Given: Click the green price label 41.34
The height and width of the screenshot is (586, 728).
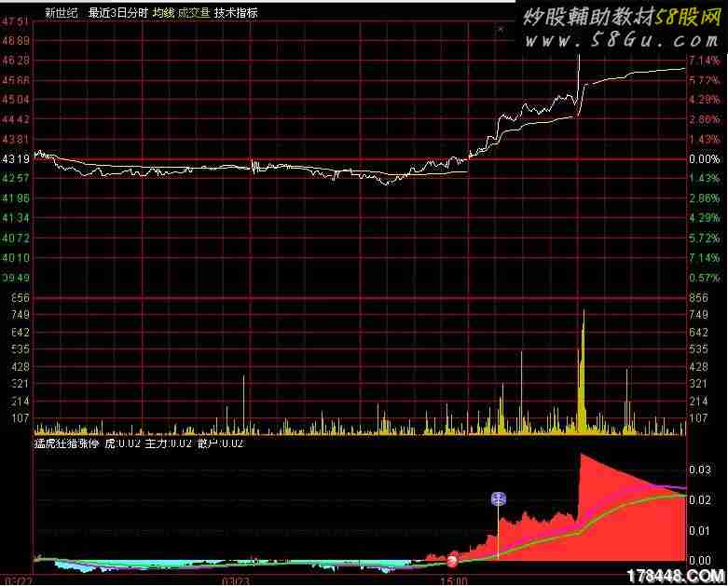Looking at the screenshot, I should click(16, 218).
